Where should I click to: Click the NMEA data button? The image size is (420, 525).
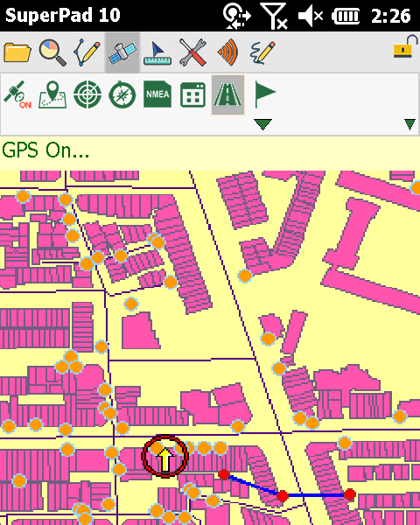click(x=157, y=94)
